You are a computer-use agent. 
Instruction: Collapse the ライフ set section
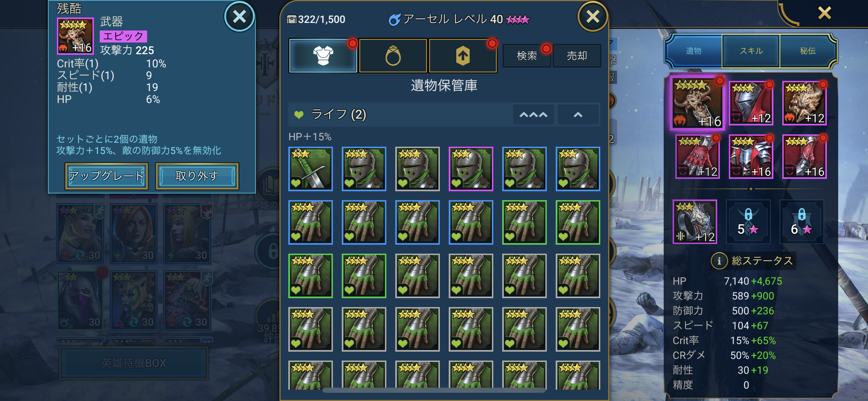[x=578, y=114]
